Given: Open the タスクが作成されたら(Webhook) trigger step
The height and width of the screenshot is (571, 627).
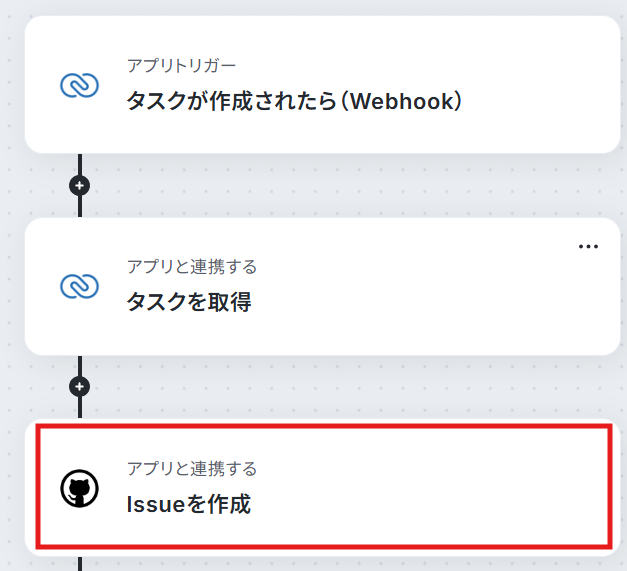Looking at the screenshot, I should [294, 101].
